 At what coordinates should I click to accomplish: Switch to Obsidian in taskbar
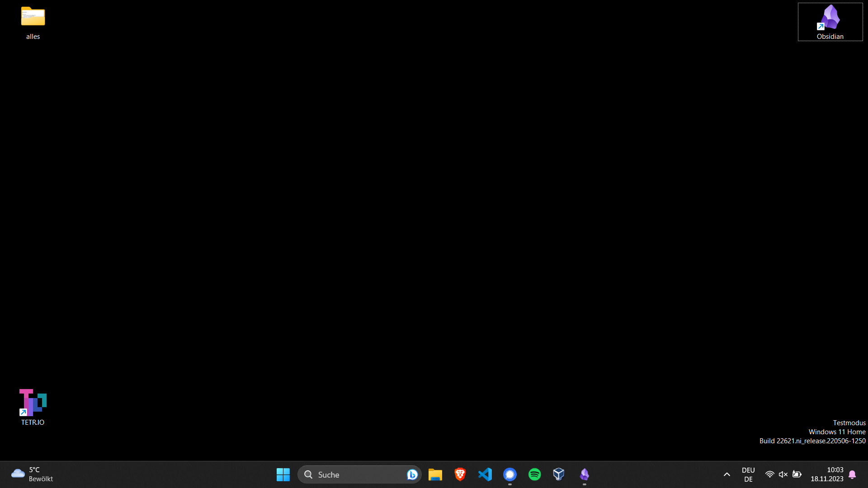coord(585,474)
